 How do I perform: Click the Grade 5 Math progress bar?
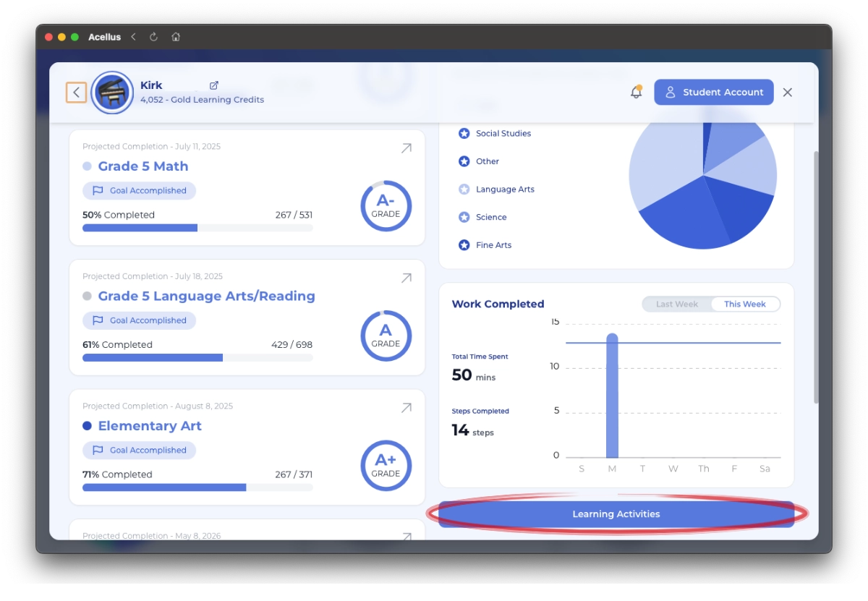(197, 228)
